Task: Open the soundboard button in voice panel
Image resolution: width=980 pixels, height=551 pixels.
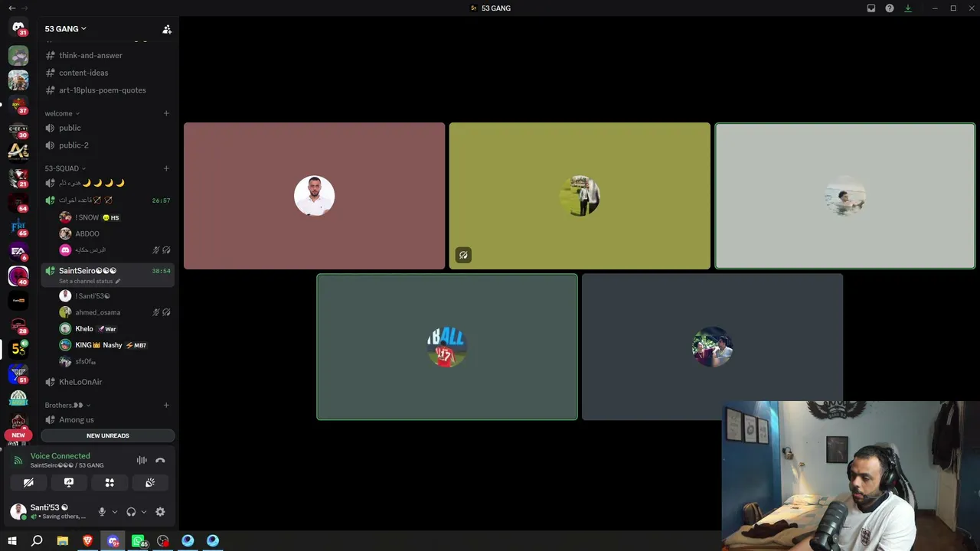Action: (150, 483)
